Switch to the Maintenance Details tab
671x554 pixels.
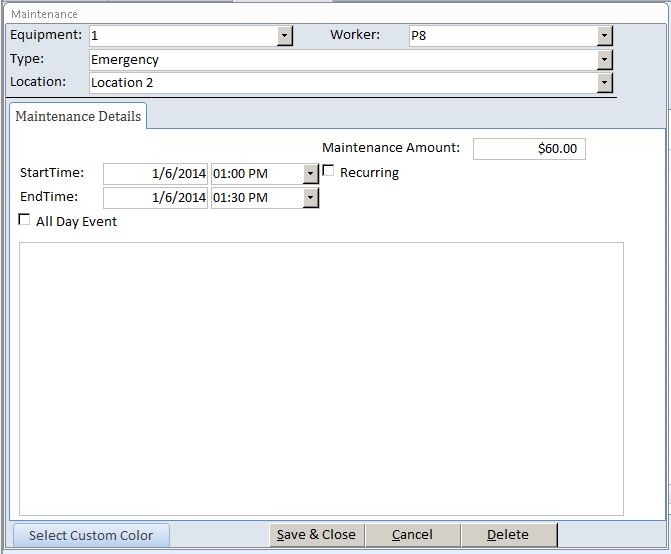(78, 116)
